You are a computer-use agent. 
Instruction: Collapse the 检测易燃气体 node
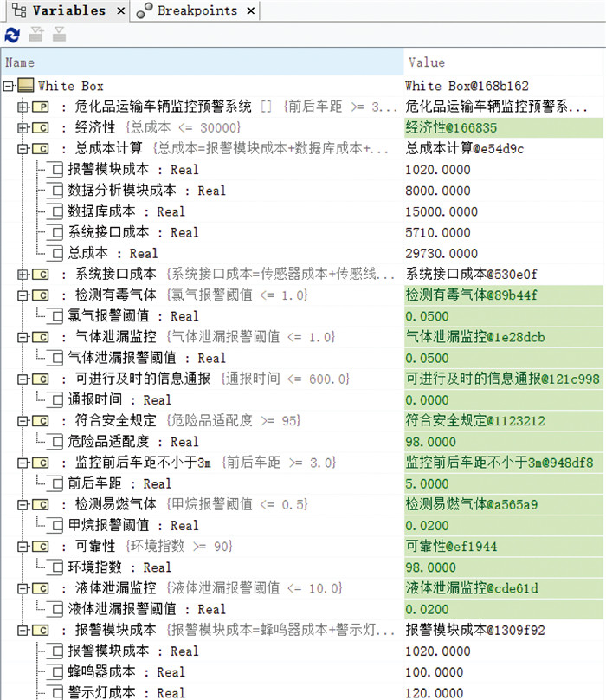(x=23, y=504)
